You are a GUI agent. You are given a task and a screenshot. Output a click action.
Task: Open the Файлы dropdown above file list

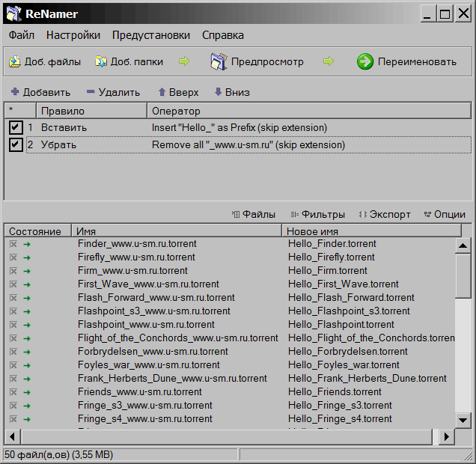254,214
